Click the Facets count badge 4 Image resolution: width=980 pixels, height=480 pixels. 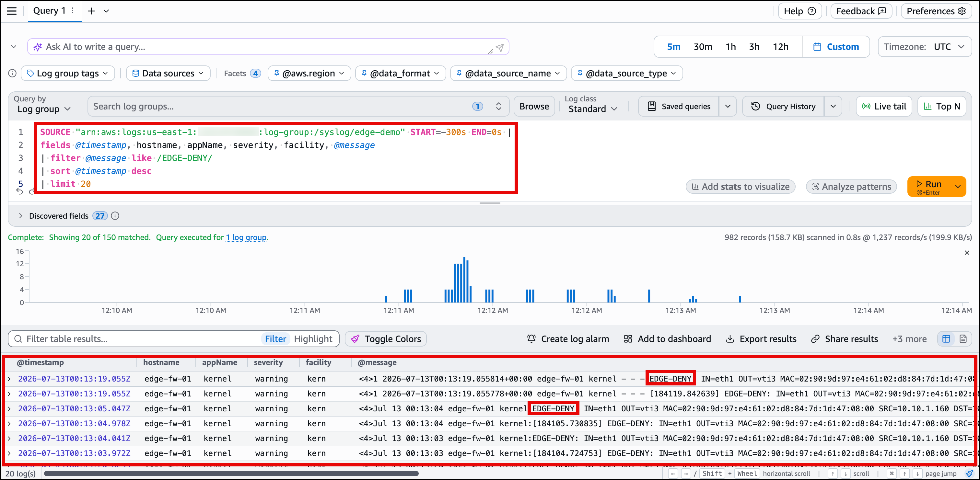pos(256,73)
